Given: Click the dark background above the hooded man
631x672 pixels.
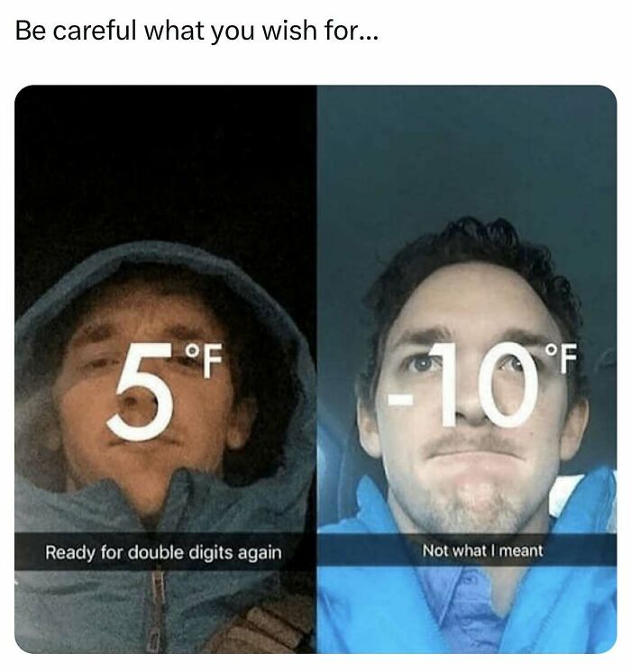Looking at the screenshot, I should click(166, 163).
